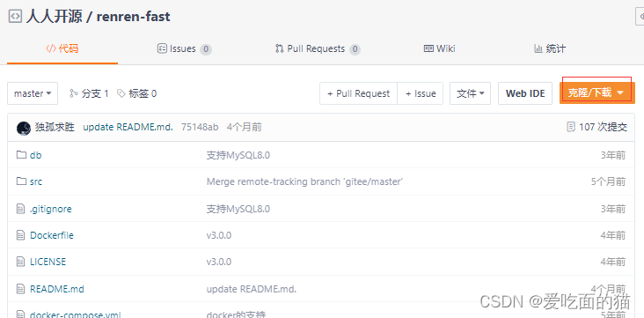Open the db row commit message 支持MySQL8.0
The height and width of the screenshot is (318, 644).
point(238,155)
